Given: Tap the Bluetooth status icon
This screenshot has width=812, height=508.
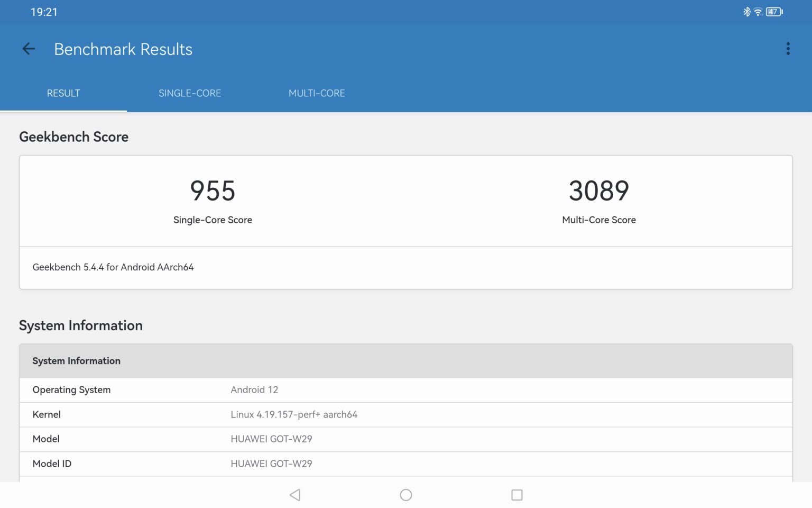Looking at the screenshot, I should [x=746, y=12].
